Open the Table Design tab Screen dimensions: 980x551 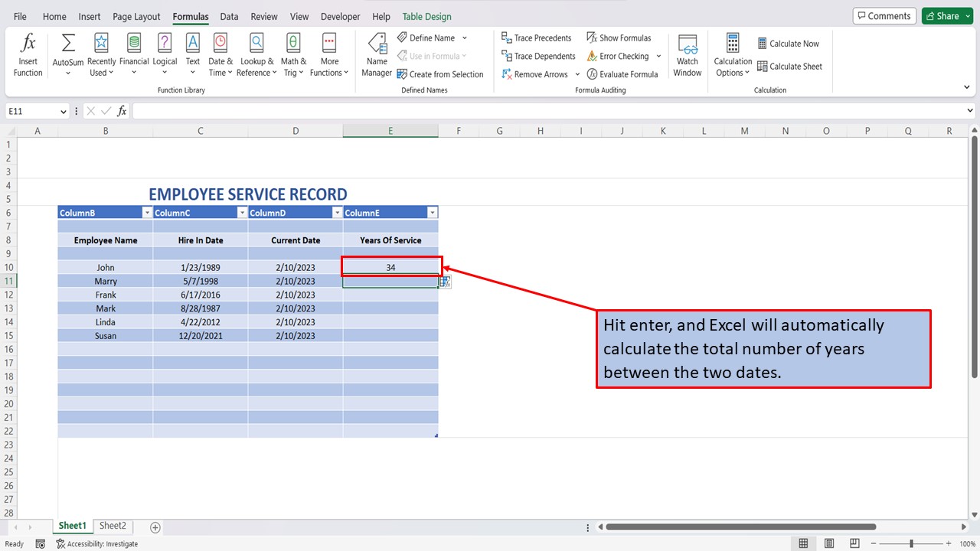click(x=426, y=16)
